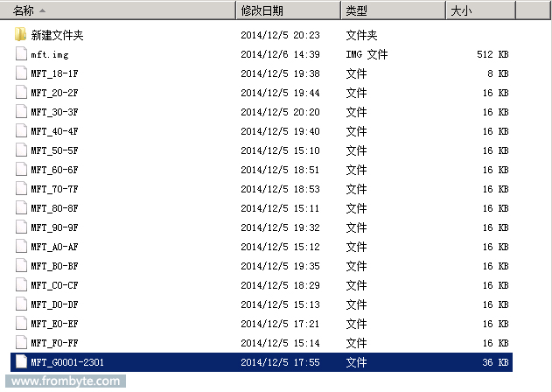Select the MFT_30-3F file name
This screenshot has width=552, height=392.
click(54, 112)
